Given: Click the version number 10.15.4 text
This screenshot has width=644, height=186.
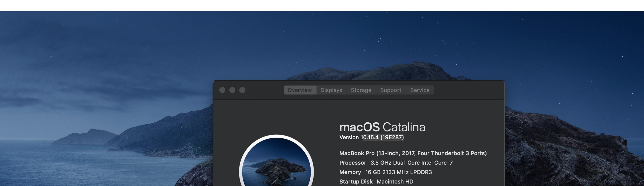Looking at the screenshot, I should (x=370, y=137).
